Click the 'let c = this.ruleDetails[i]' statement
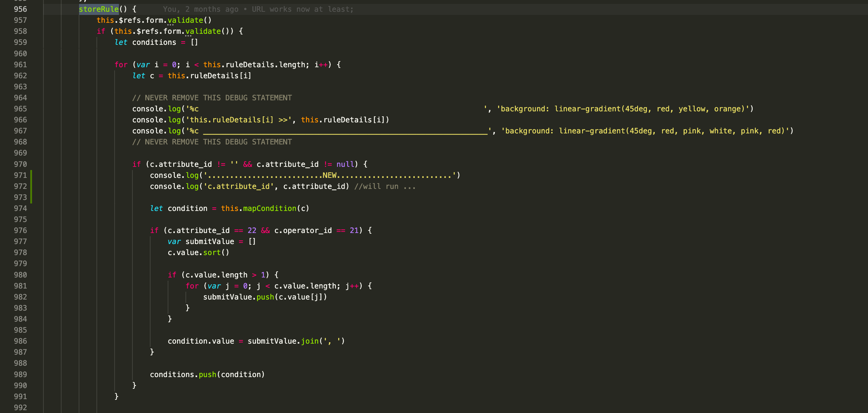The height and width of the screenshot is (413, 868). (x=192, y=76)
